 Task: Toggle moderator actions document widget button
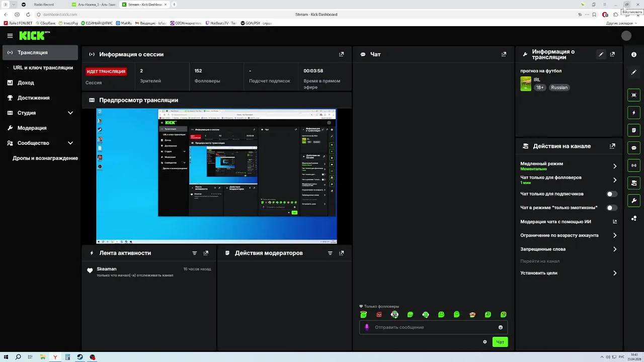(x=634, y=130)
